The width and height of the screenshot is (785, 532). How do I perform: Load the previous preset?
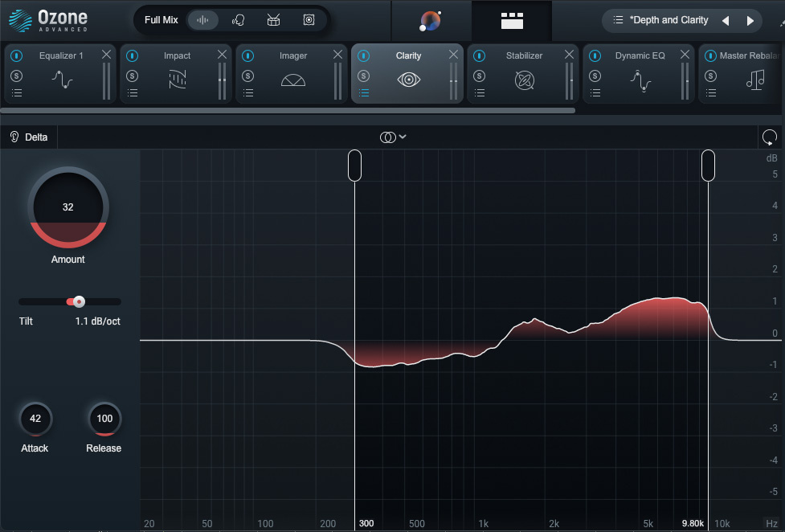[726, 21]
